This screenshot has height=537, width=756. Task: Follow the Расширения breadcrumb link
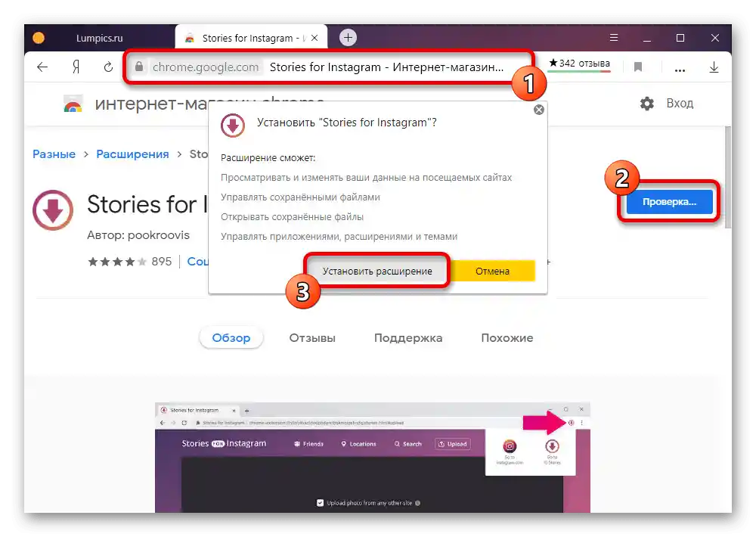[132, 154]
